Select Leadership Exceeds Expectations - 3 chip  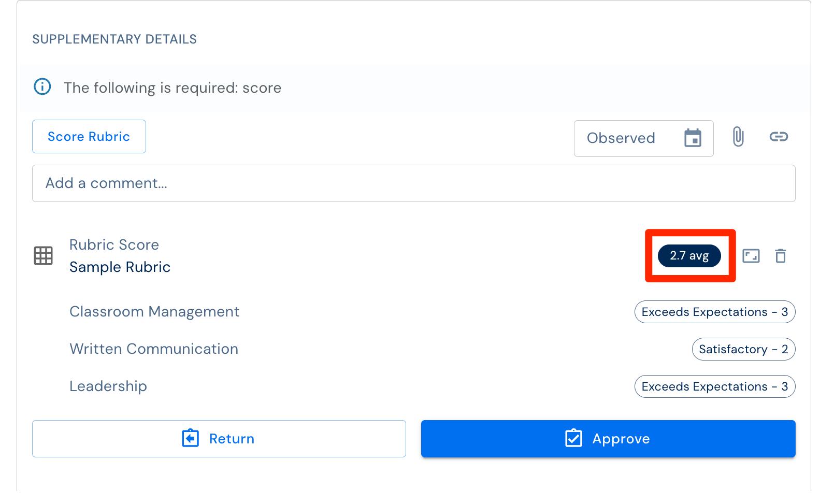tap(715, 386)
